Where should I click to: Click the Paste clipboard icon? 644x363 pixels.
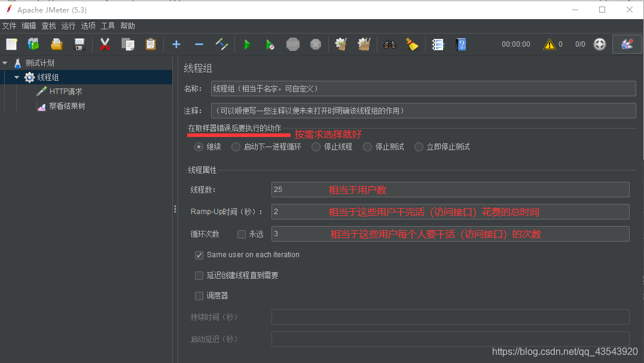coord(151,44)
